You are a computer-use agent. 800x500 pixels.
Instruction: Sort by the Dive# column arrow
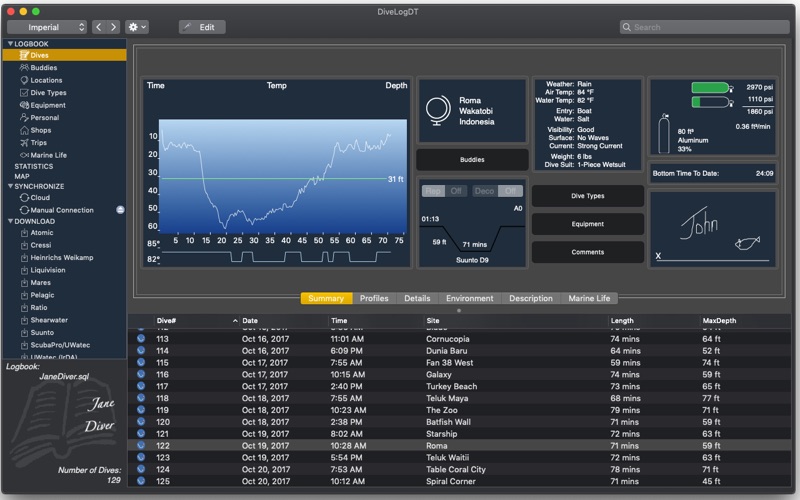(235, 320)
